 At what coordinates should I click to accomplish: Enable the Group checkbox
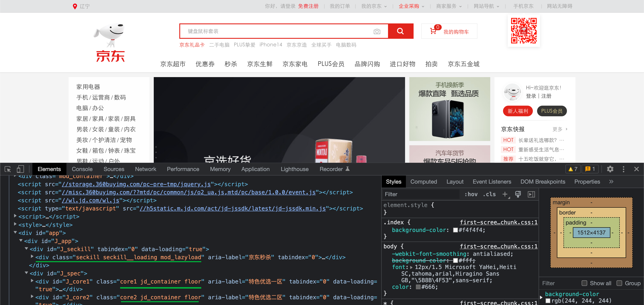click(x=619, y=283)
